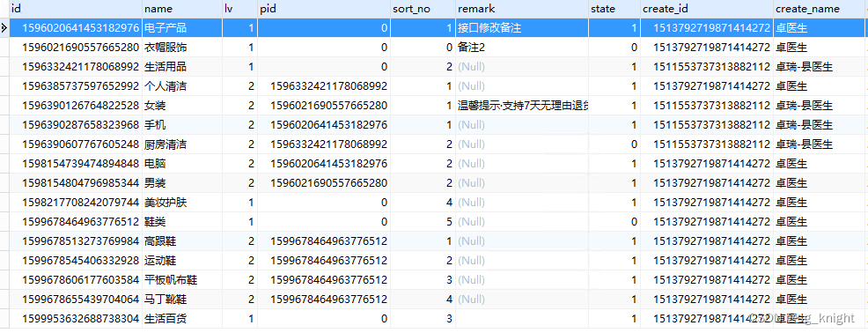Select the pid cell in the 手机 row

click(x=324, y=125)
